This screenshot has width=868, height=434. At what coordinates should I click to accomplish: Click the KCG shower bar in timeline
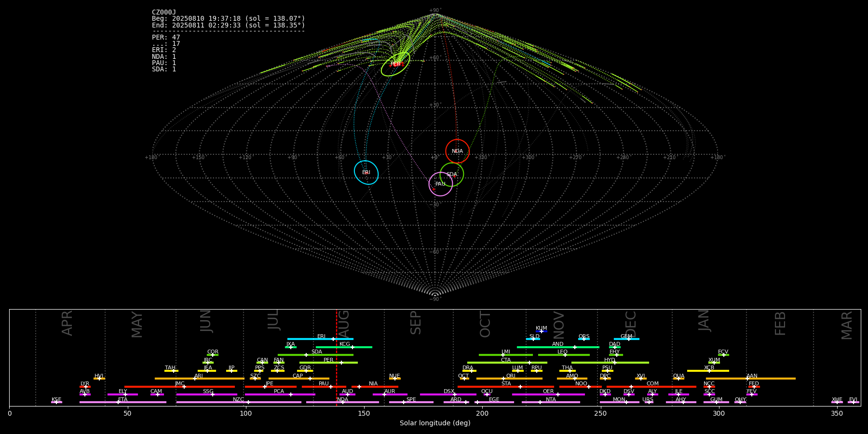(x=344, y=347)
